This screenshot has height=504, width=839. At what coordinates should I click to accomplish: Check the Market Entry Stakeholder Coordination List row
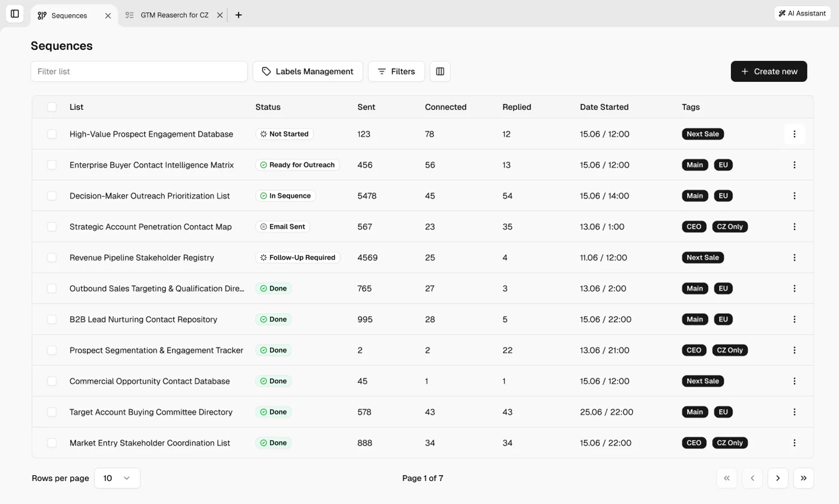pos(52,443)
